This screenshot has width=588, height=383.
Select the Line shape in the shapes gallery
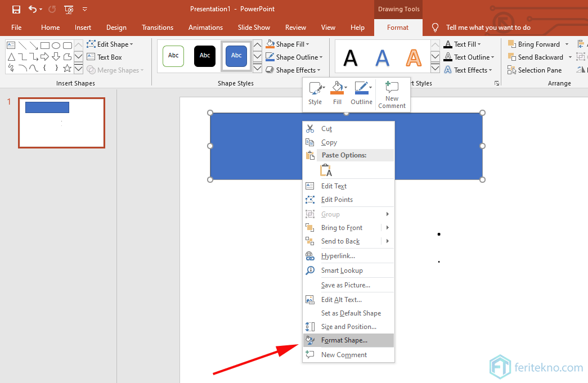(x=23, y=46)
